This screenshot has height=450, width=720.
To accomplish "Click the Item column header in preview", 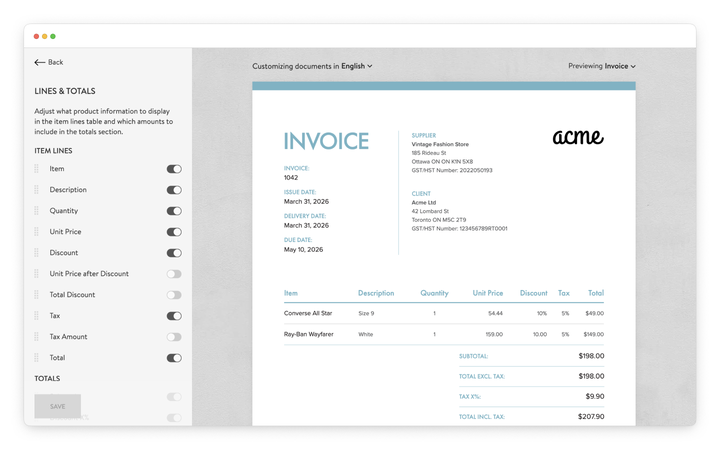I will coord(291,293).
